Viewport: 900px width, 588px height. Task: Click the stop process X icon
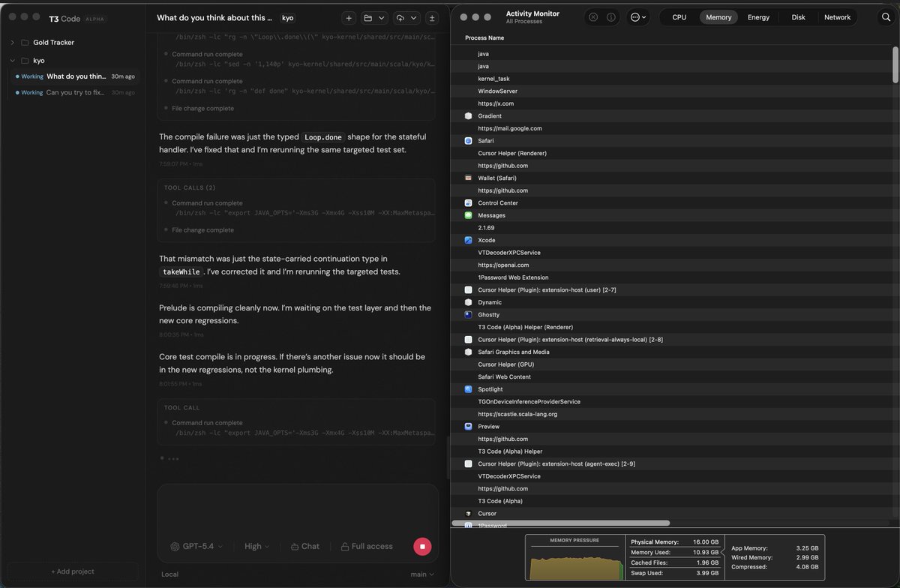[593, 17]
